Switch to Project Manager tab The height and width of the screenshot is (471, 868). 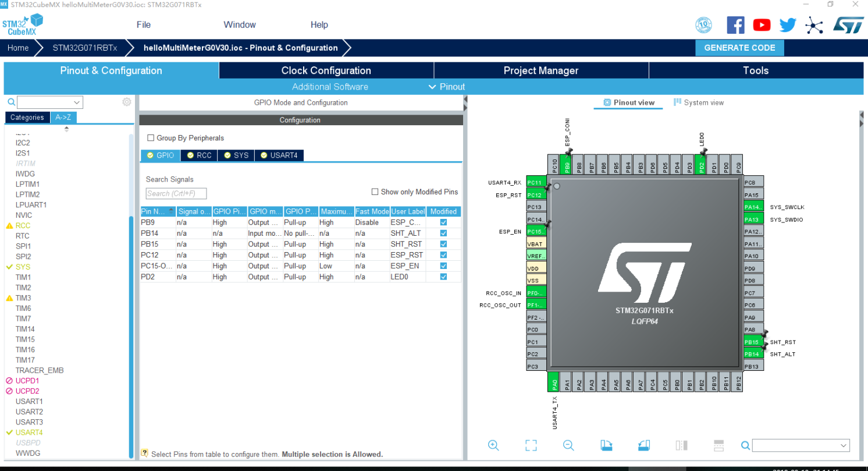(541, 70)
